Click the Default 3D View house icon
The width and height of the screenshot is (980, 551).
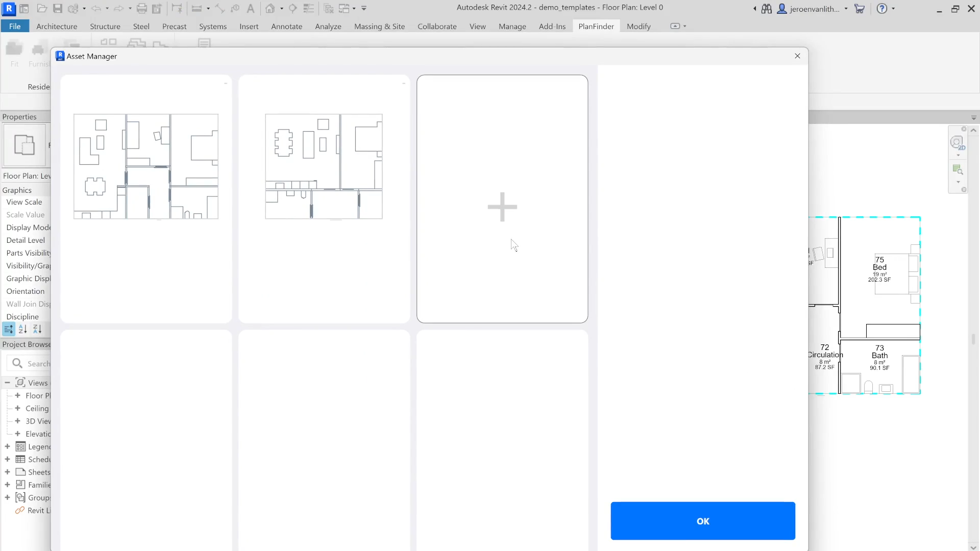click(270, 8)
